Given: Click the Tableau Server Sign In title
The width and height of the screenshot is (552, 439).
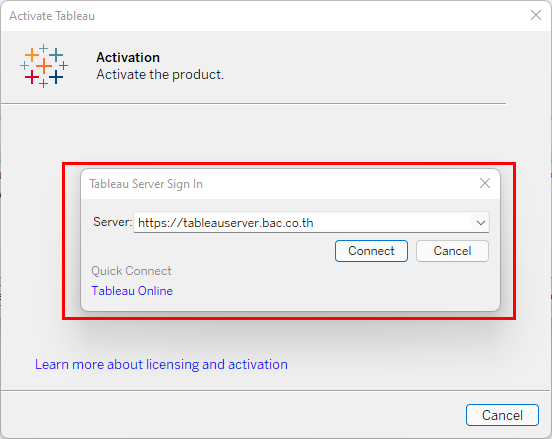Looking at the screenshot, I should click(x=146, y=184).
